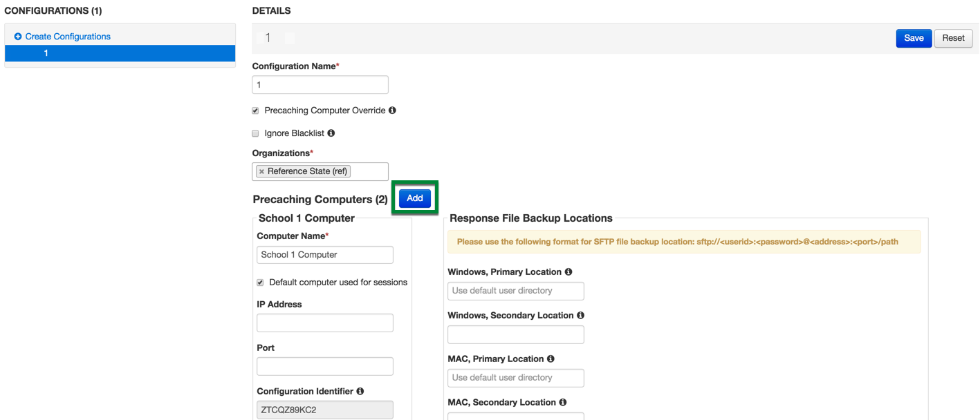Click the DETAILS heading
The image size is (980, 420).
(272, 10)
